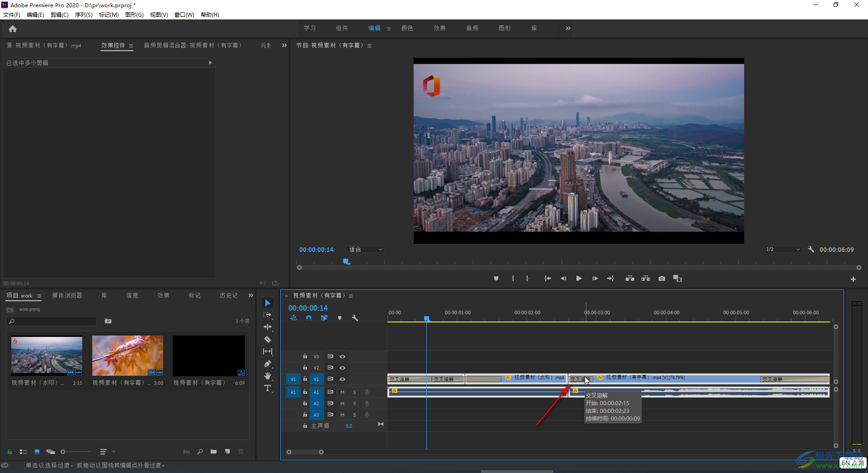This screenshot has width=868, height=473.
Task: Select the Hand tool
Action: click(268, 376)
